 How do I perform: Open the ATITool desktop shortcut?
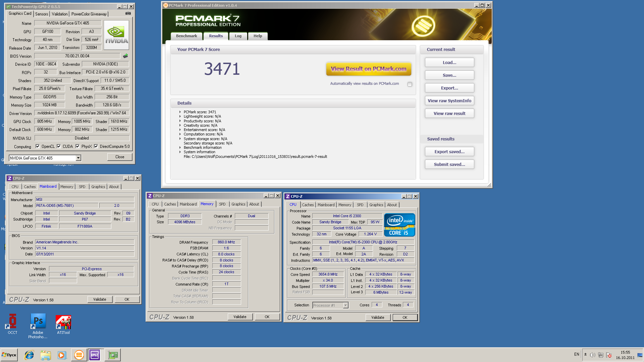[63, 324]
